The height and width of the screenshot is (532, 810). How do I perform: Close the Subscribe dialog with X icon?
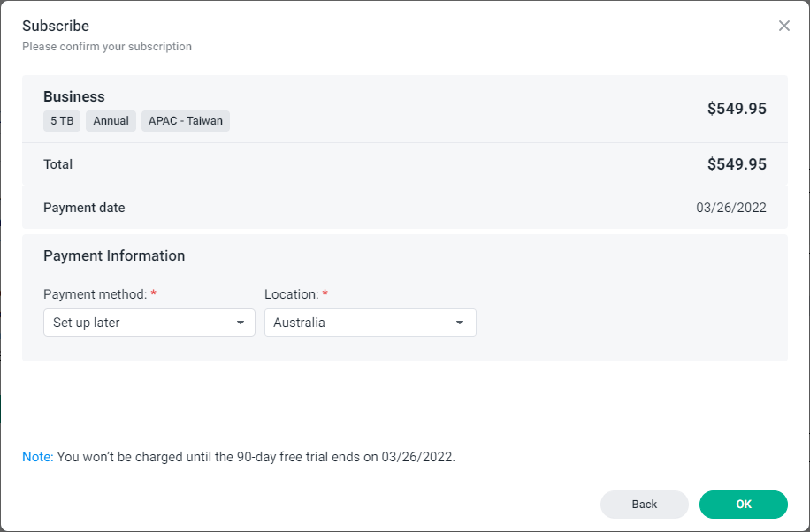click(783, 26)
